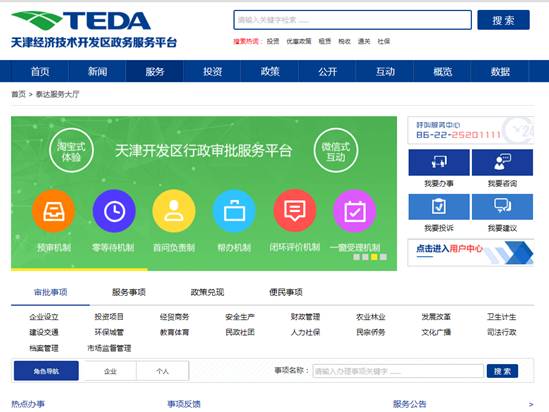Click the 我要建议 icon tile

(502, 207)
